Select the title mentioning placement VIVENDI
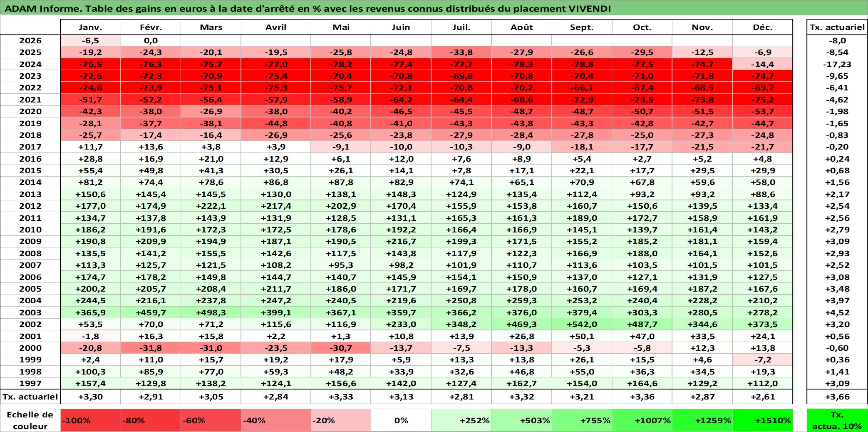 (308, 8)
